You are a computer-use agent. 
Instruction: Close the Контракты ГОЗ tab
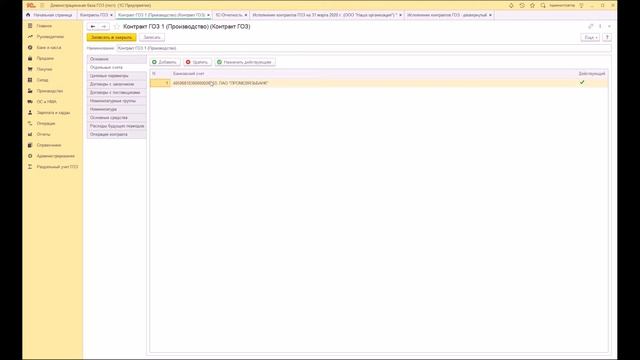(111, 15)
